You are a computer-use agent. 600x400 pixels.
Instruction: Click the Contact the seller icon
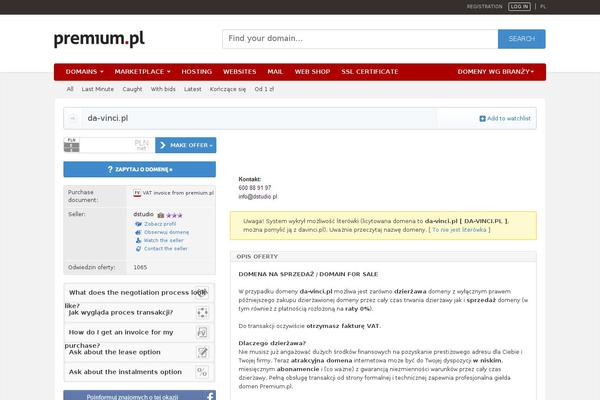pos(138,249)
